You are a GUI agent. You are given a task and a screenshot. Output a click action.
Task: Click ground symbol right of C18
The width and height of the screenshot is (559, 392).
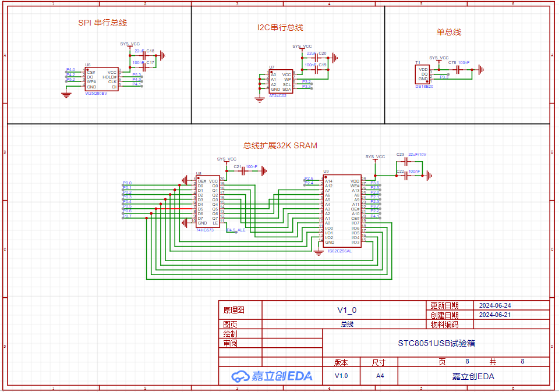pyautogui.click(x=162, y=55)
